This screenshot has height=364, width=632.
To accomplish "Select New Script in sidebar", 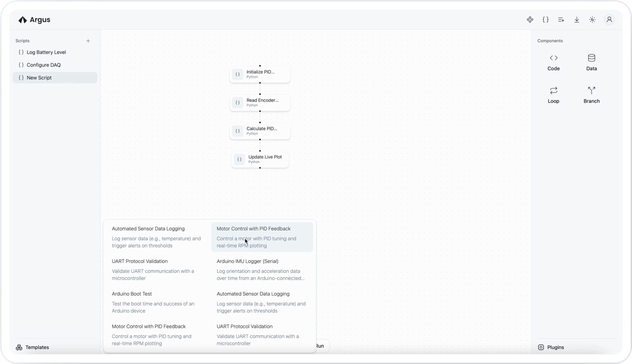I will [x=39, y=78].
